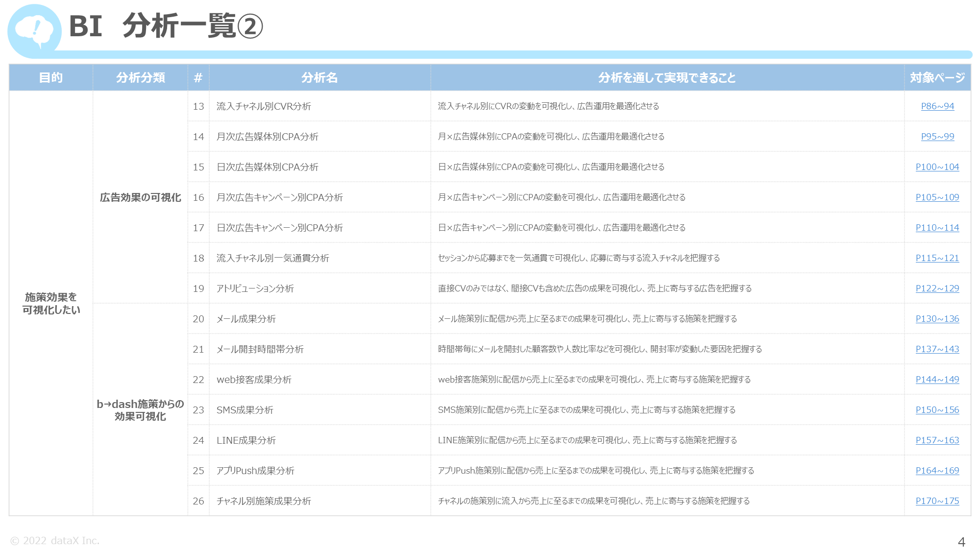Click the 分析を通して実現できること header

pyautogui.click(x=667, y=77)
